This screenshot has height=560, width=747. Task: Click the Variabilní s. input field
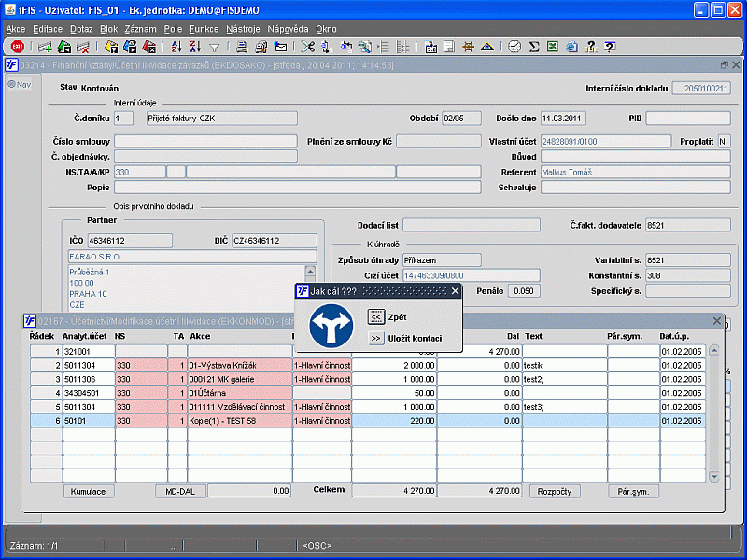click(x=688, y=259)
